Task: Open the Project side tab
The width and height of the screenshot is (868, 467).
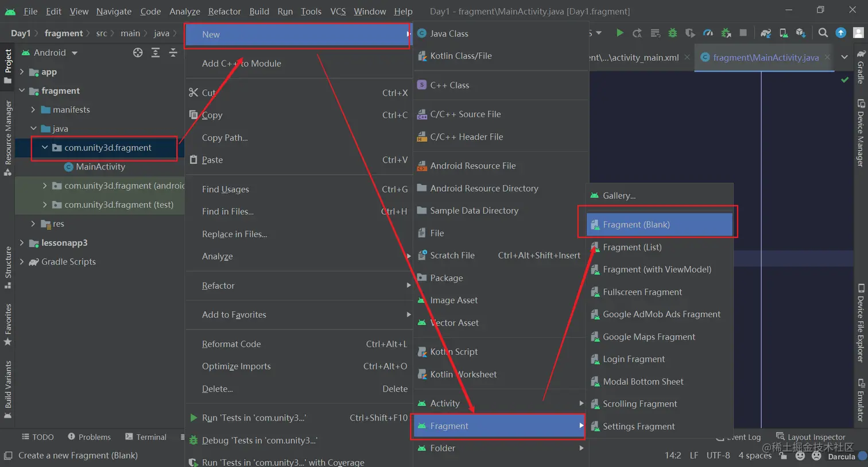Action: (8, 66)
